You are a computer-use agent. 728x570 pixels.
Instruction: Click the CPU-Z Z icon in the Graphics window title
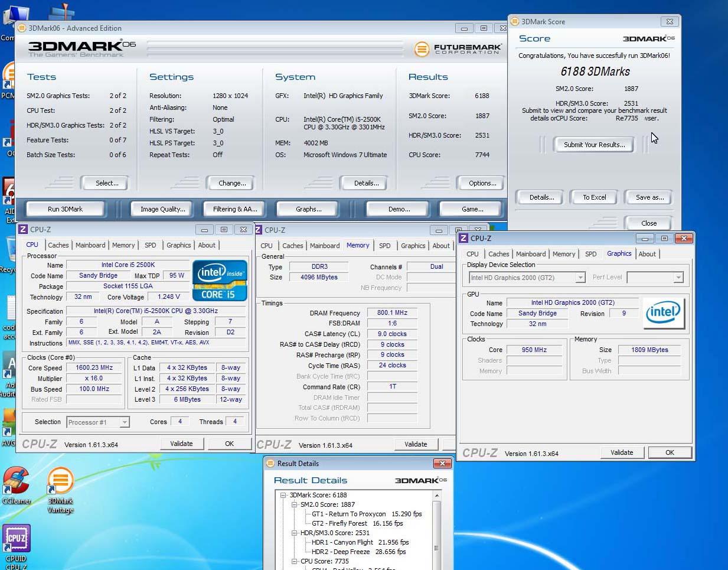click(463, 238)
